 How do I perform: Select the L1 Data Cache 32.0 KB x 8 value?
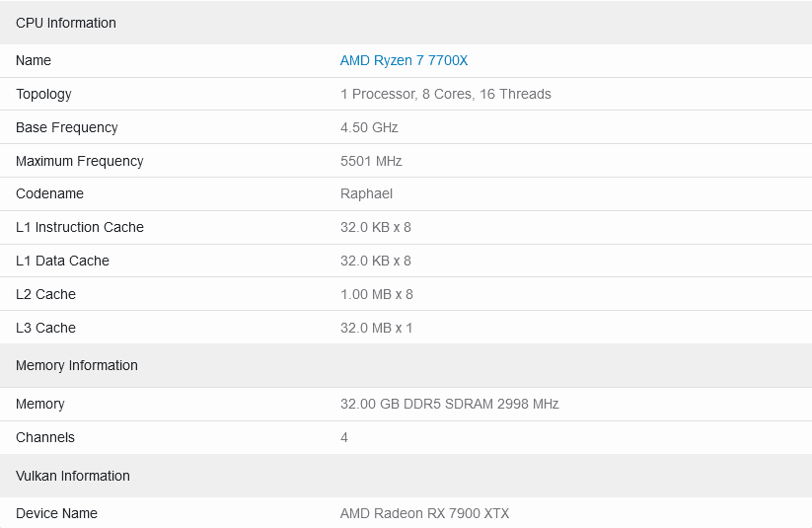(x=376, y=261)
